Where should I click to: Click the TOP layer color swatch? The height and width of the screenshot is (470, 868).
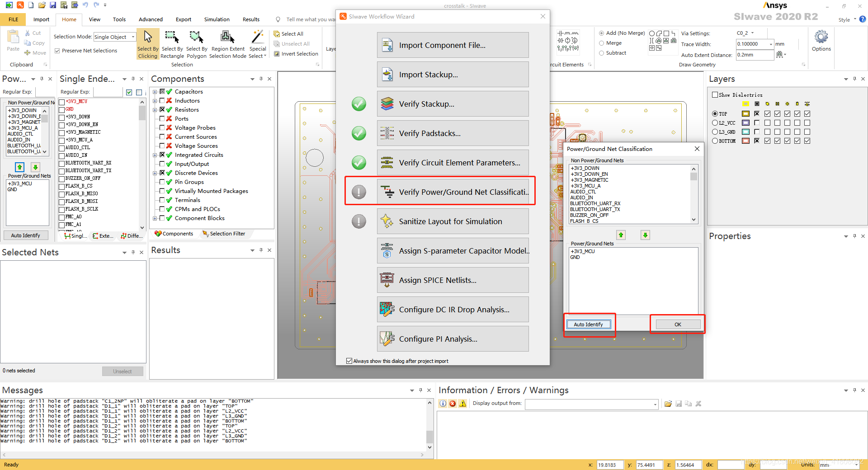point(745,114)
